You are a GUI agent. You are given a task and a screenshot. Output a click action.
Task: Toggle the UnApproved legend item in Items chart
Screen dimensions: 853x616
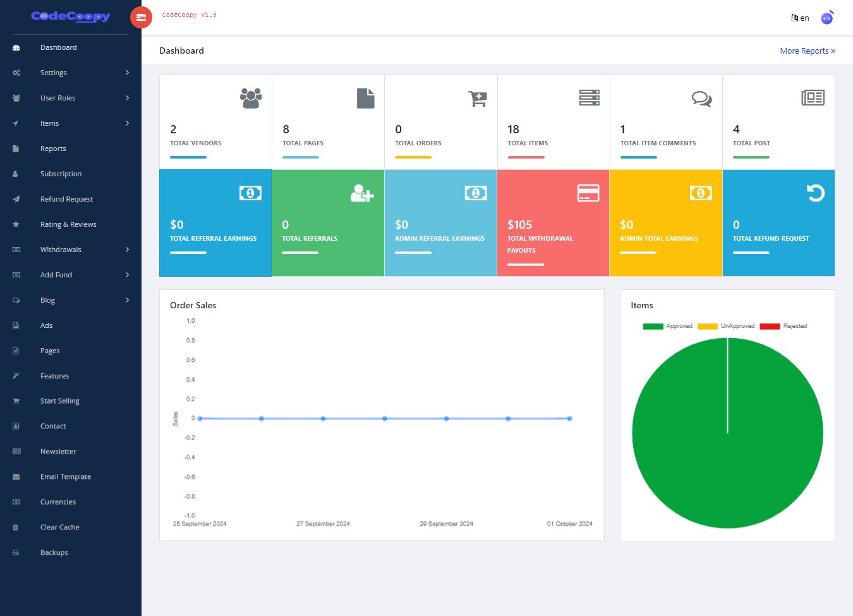[x=726, y=326]
